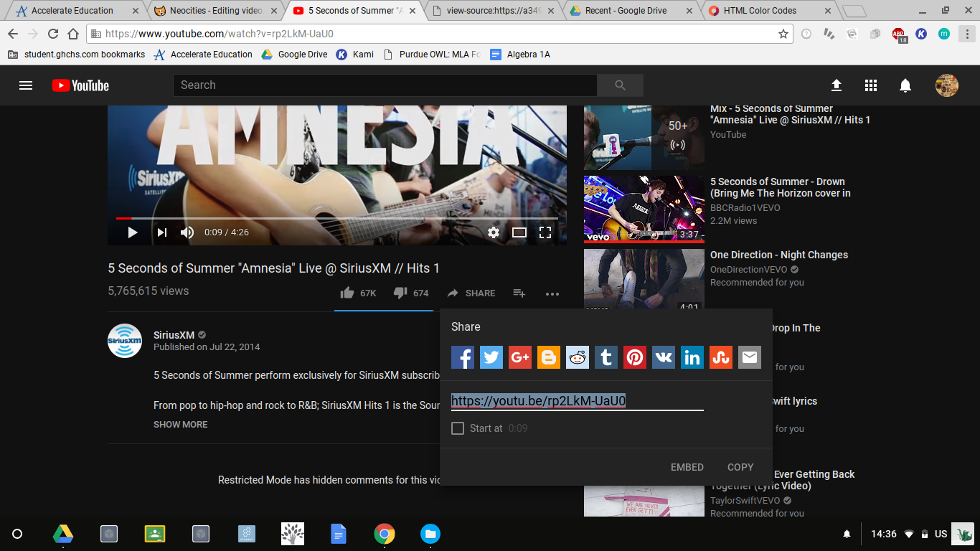Open Google Classroom from the shelf
This screenshot has height=551, width=980.
155,534
